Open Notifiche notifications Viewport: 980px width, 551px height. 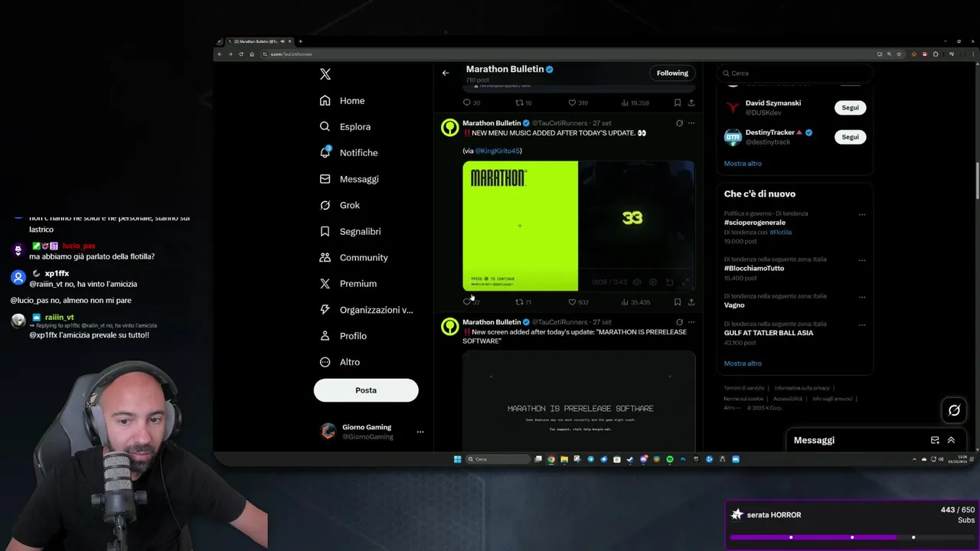[x=349, y=153]
